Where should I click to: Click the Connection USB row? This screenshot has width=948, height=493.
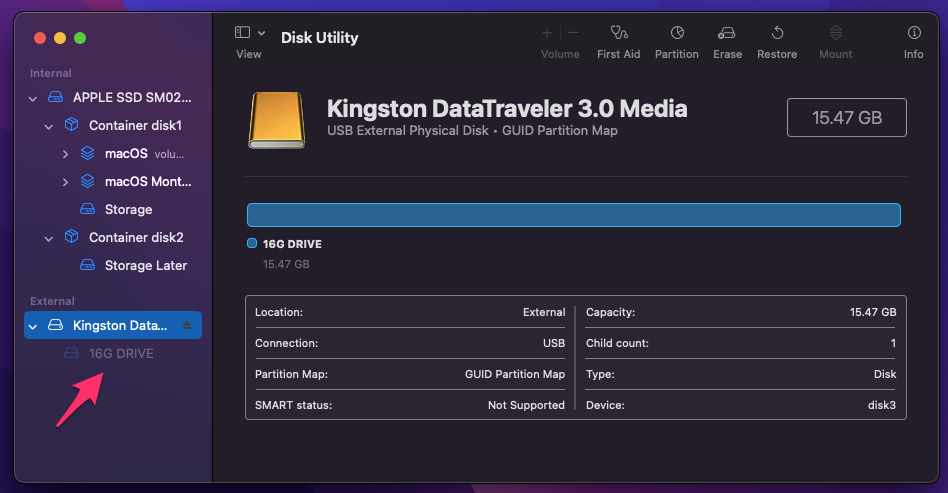coord(410,343)
